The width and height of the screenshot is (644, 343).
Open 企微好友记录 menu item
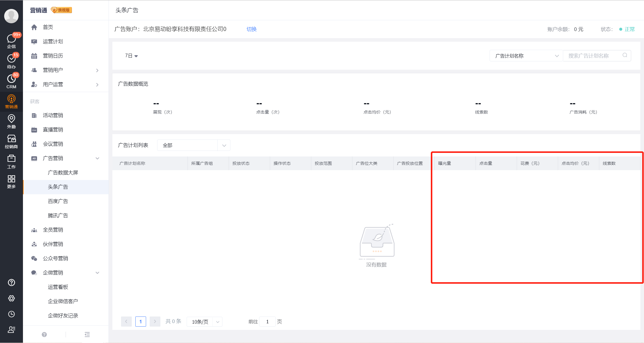[x=63, y=316]
